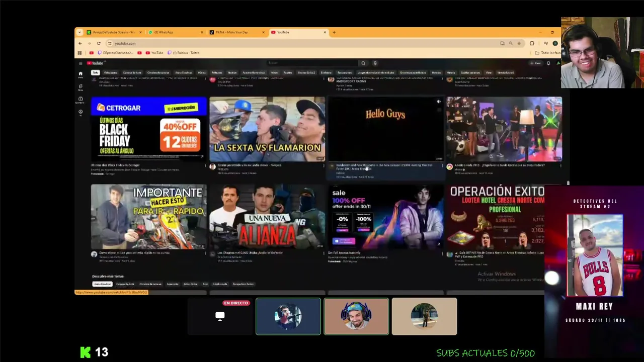The width and height of the screenshot is (644, 362).
Task: Open more options for Cetrogar ad
Action: click(205, 165)
